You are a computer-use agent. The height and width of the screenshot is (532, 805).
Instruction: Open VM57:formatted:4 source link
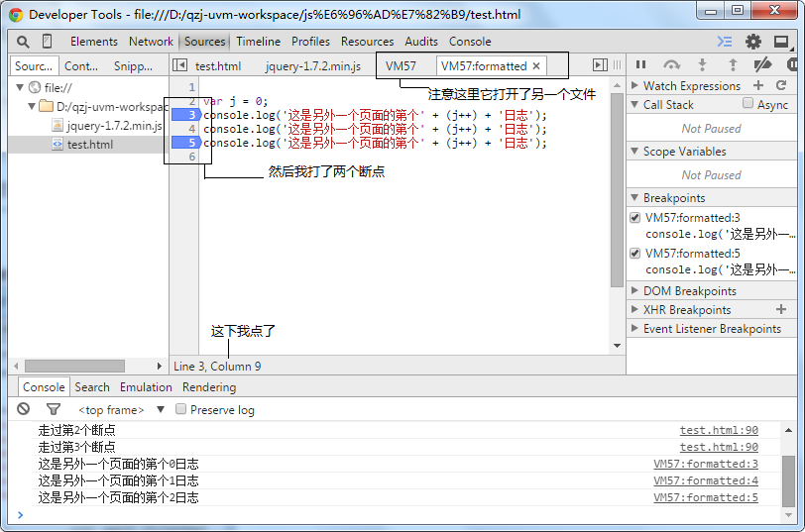706,480
